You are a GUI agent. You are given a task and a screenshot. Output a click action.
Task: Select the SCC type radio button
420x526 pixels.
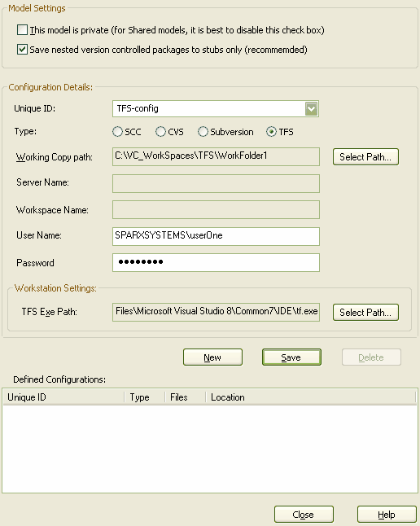pyautogui.click(x=117, y=132)
